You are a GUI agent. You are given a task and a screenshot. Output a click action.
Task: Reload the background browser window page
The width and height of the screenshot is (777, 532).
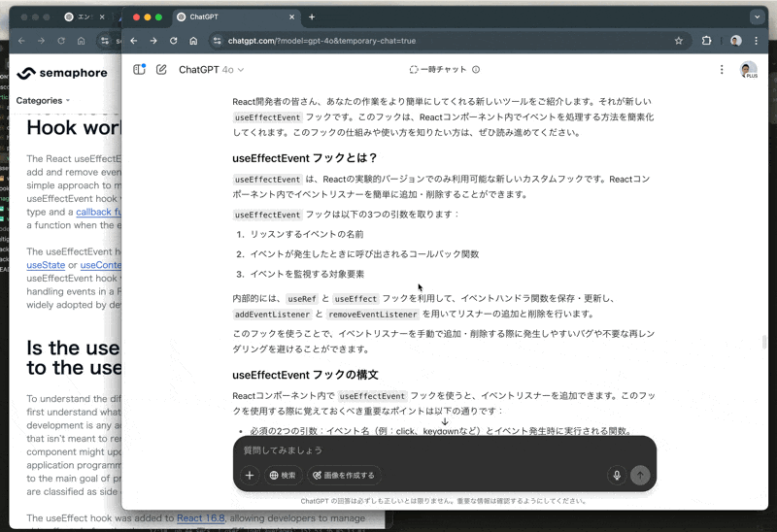point(61,41)
